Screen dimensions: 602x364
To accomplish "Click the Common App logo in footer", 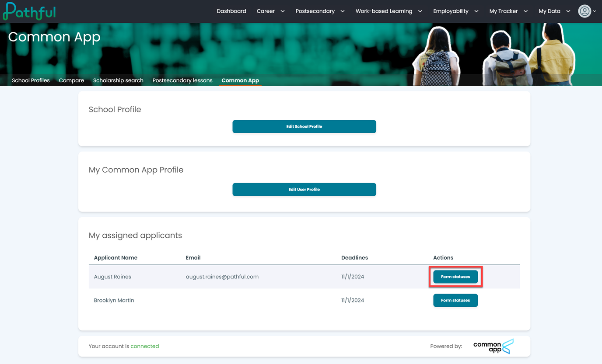I will pos(493,347).
